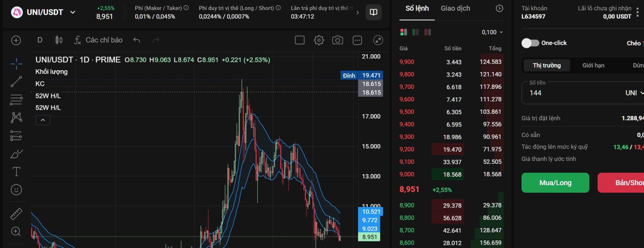Screen dimensions: 644x248
Task: Click the Mua/Long button
Action: [555, 183]
